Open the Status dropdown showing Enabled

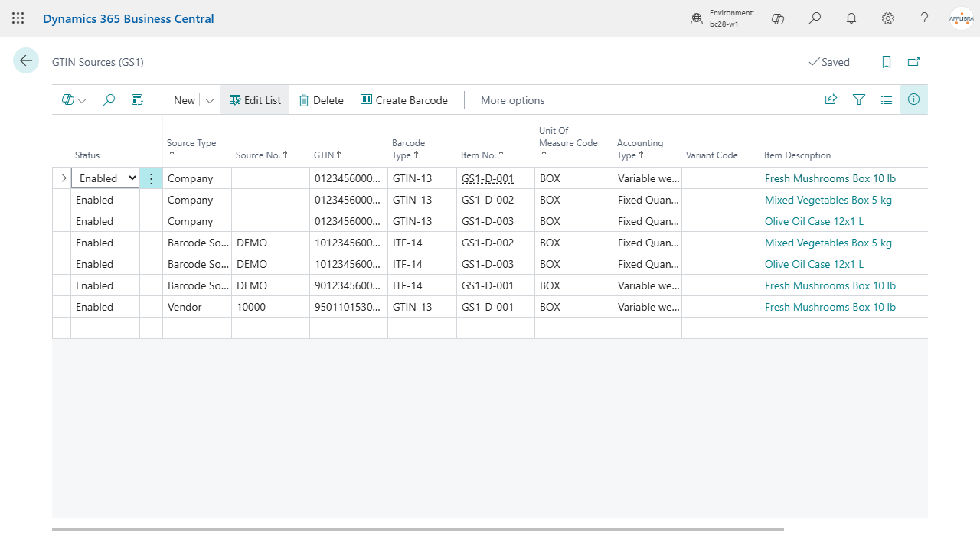(x=105, y=178)
